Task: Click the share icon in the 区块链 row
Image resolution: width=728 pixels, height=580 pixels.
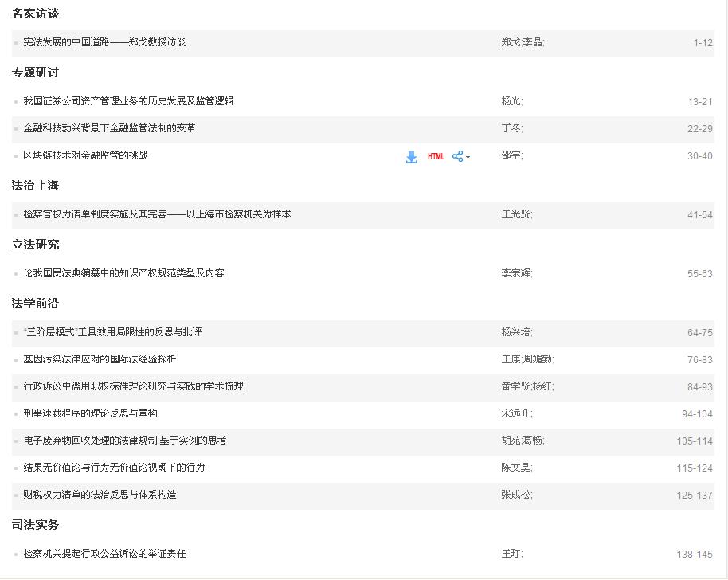Action: pos(457,157)
